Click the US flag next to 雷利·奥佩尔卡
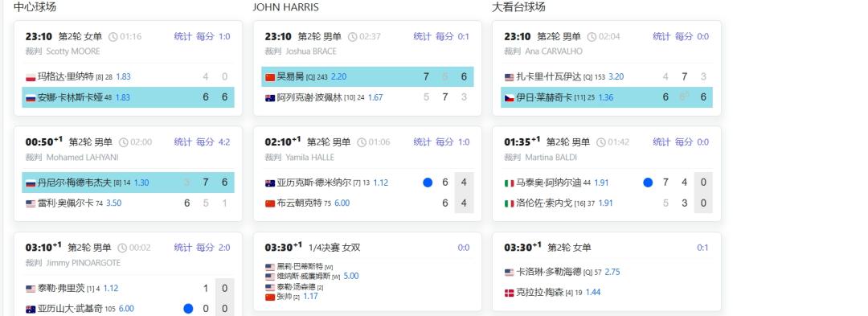 point(31,203)
